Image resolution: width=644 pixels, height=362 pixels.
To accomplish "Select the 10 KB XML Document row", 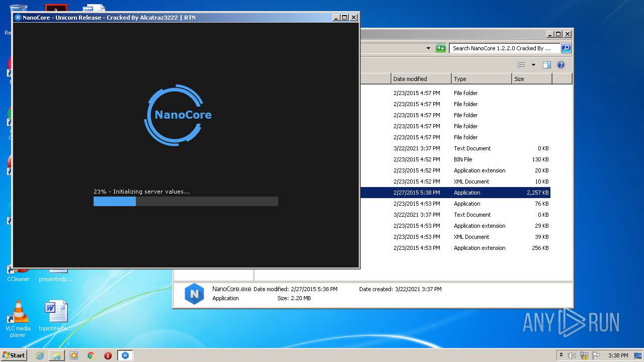I will (x=455, y=182).
